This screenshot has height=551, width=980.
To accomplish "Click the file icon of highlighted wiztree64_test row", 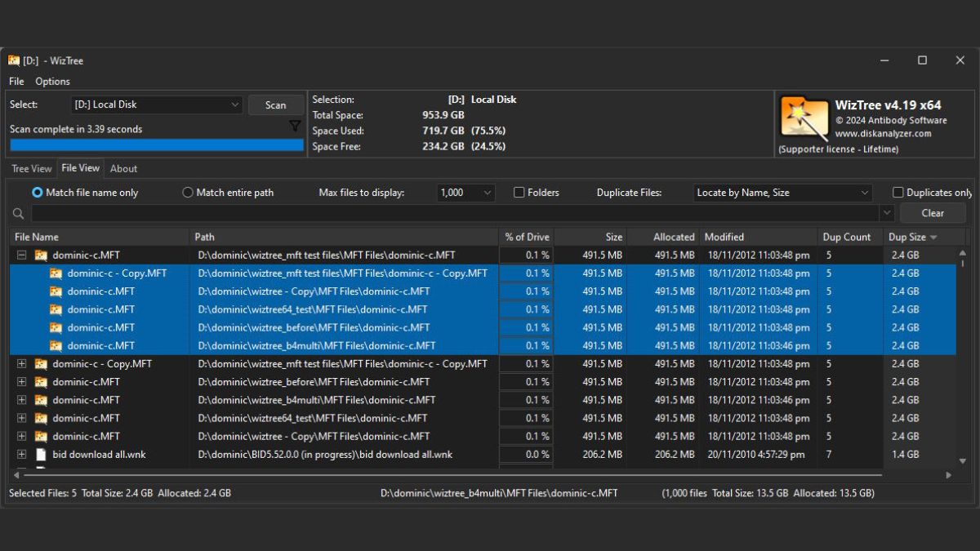I will pos(56,309).
